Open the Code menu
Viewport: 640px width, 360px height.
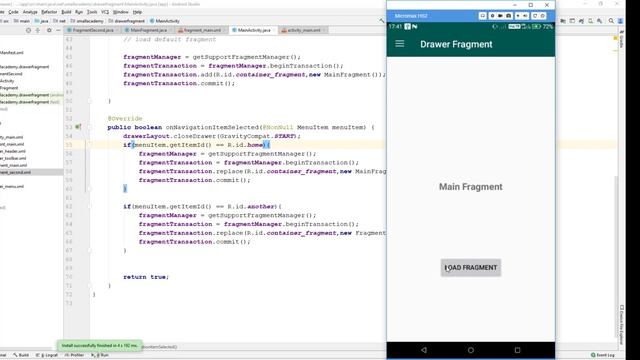pyautogui.click(x=13, y=12)
